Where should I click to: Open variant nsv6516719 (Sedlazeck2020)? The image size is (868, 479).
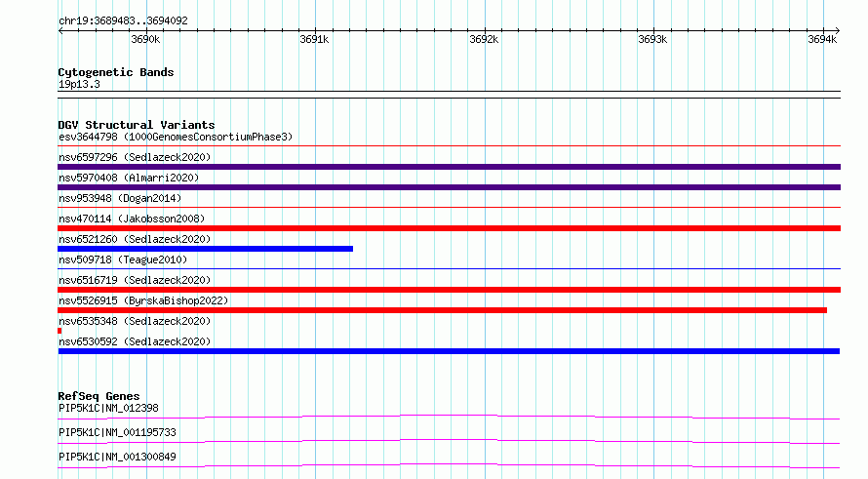pos(135,280)
